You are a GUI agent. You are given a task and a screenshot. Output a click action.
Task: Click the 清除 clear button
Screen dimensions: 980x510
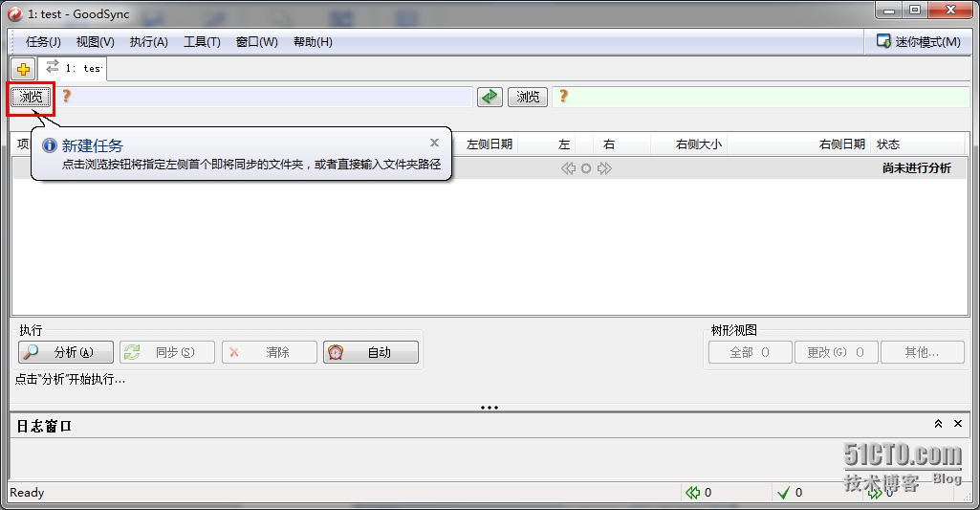[269, 352]
